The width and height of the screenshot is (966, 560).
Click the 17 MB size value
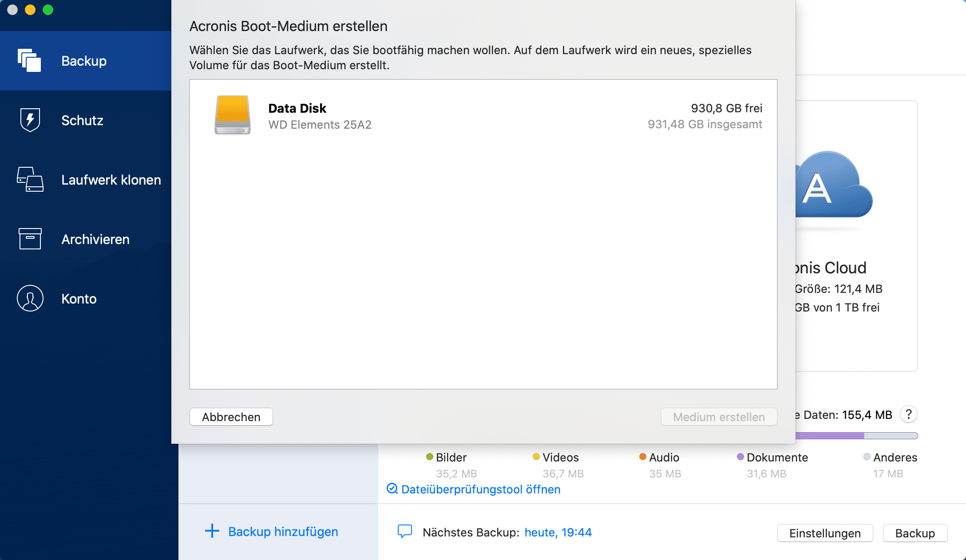[888, 474]
